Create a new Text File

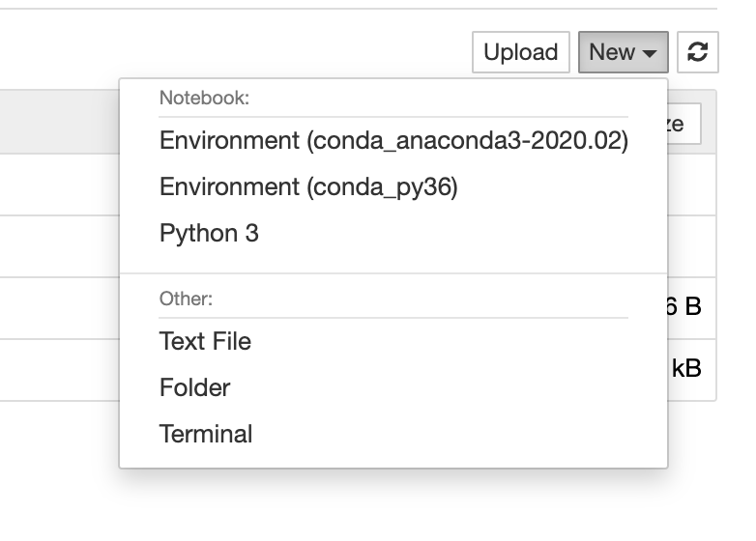point(205,341)
